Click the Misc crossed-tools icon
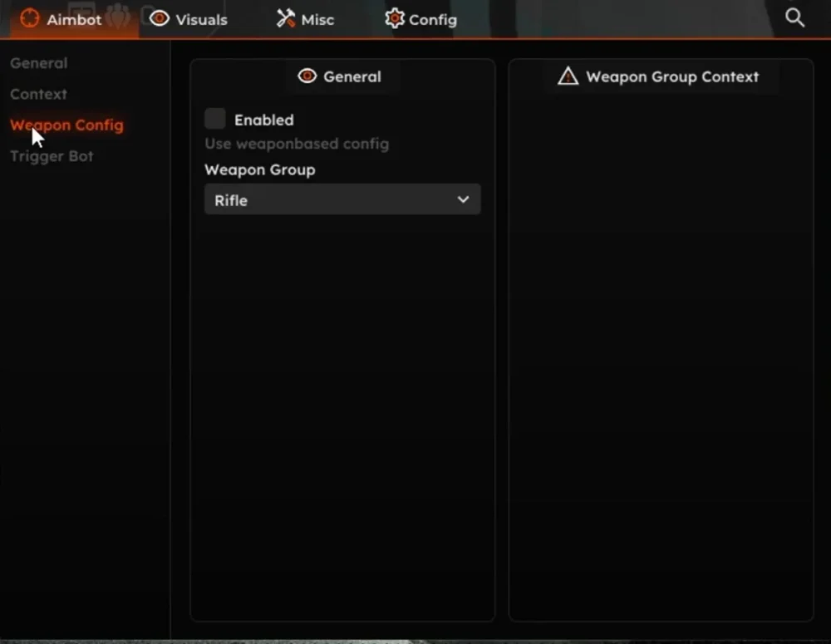The image size is (831, 644). pos(286,19)
